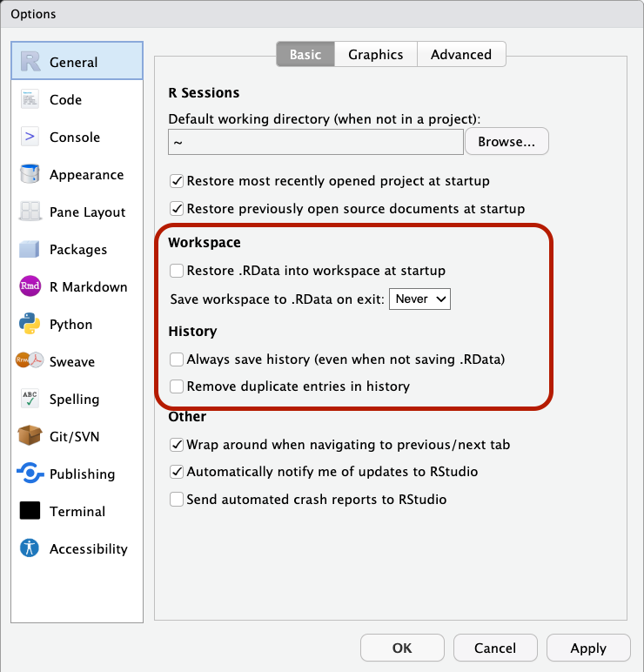This screenshot has width=644, height=672.
Task: Select the Terminal category label
Action: tap(77, 511)
